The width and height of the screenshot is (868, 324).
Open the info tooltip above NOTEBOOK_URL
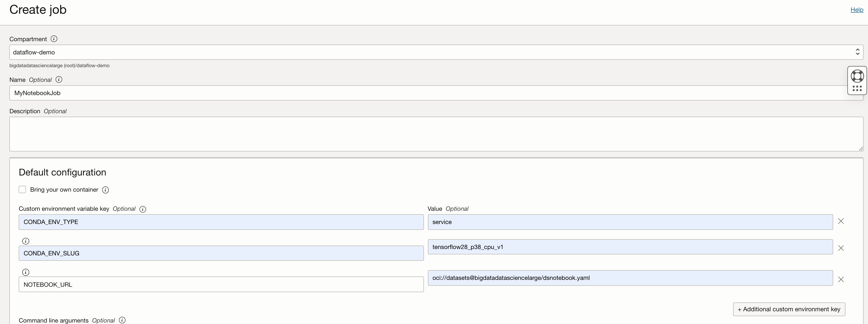pos(26,272)
